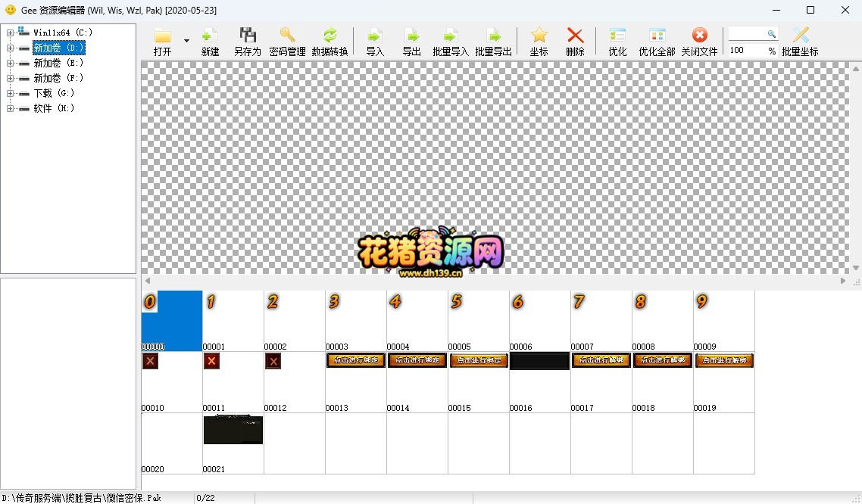Click the 导入 (Import) icon

(x=375, y=36)
